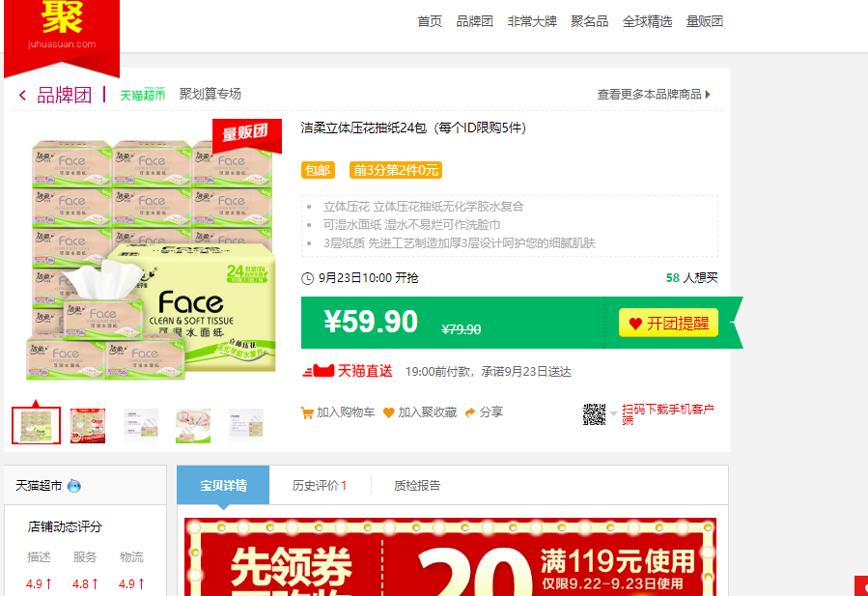
Task: Switch to the 质检报告 tab
Action: 417,486
